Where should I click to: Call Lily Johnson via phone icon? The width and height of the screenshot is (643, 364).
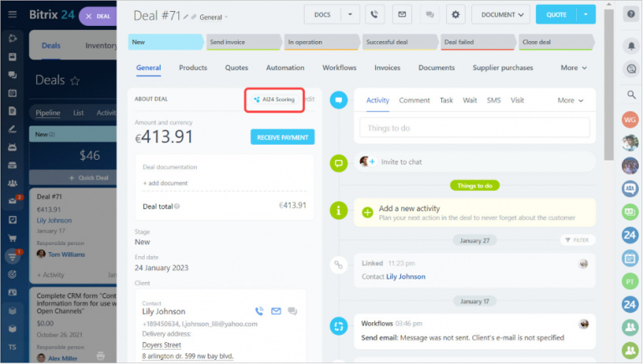(260, 311)
